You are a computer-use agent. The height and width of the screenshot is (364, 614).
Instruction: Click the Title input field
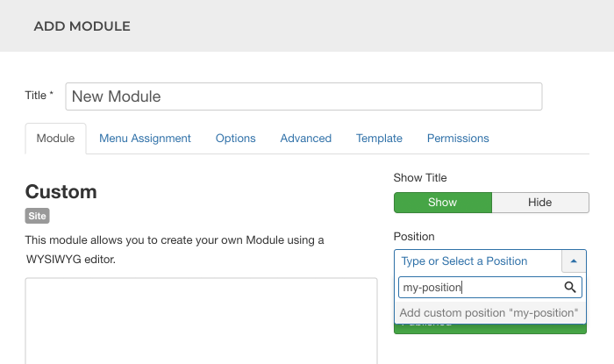[303, 96]
